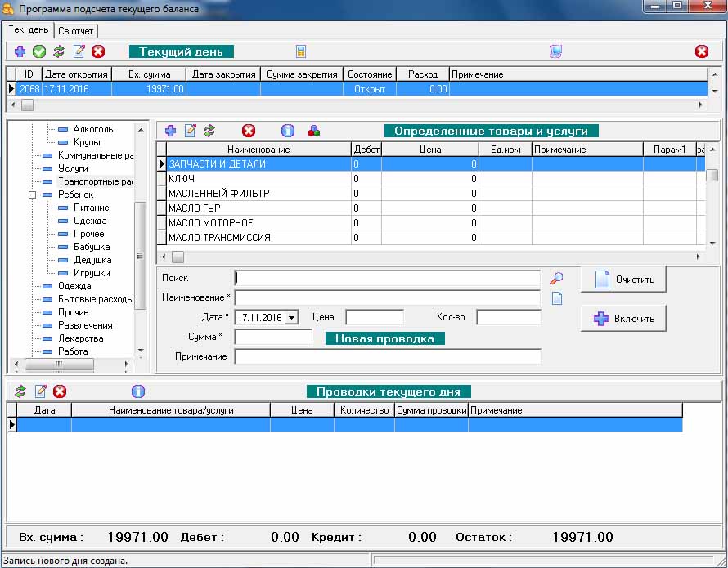The height and width of the screenshot is (568, 728).
Task: Click the Очистить button
Action: [623, 280]
